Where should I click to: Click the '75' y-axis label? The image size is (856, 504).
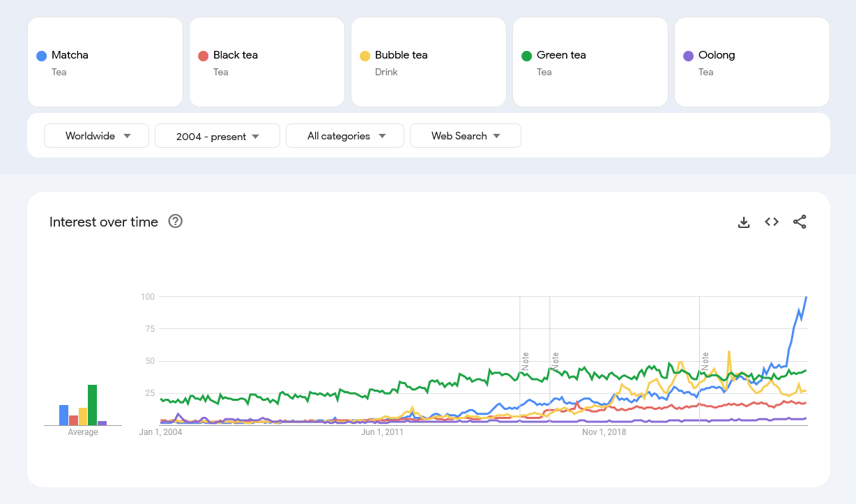149,329
